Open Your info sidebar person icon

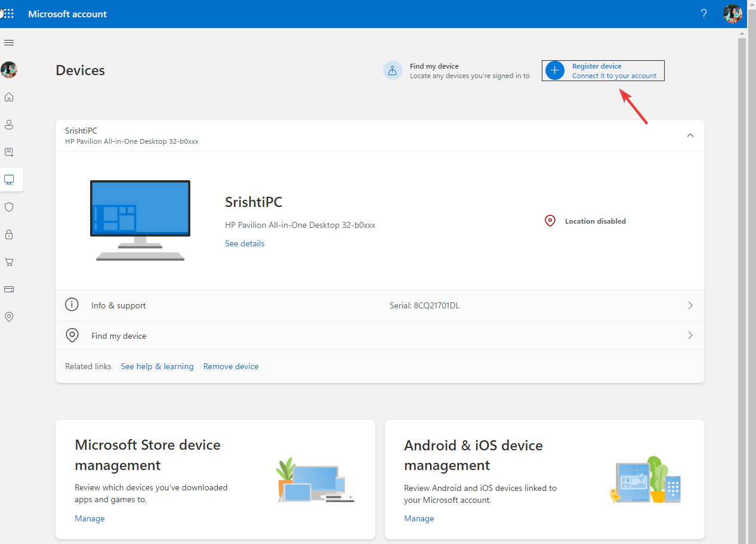pos(9,125)
